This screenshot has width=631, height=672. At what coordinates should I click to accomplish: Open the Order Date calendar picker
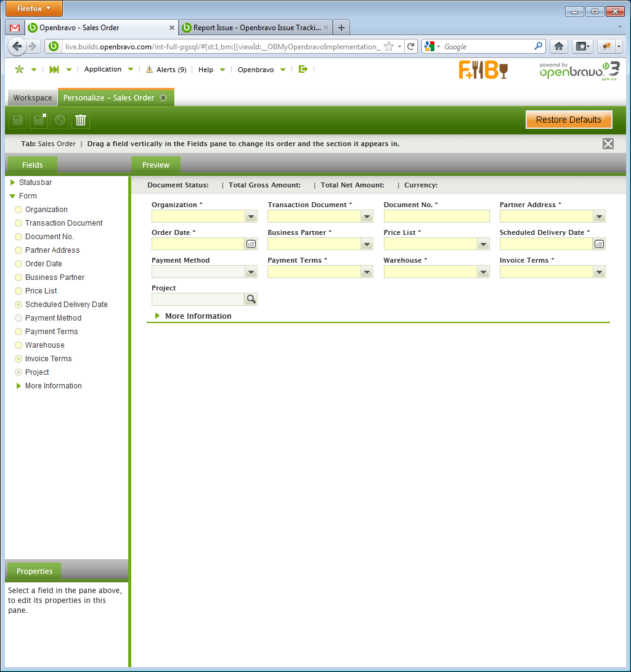click(x=251, y=244)
